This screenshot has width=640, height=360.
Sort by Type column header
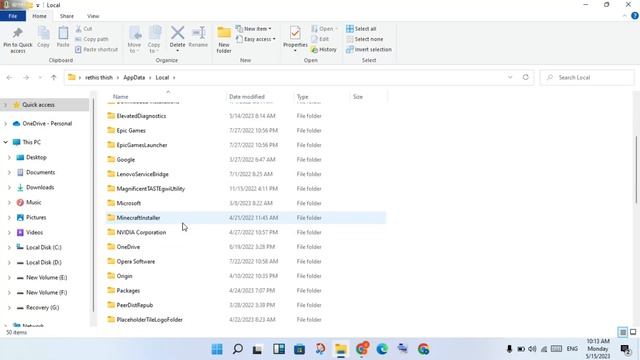[302, 97]
